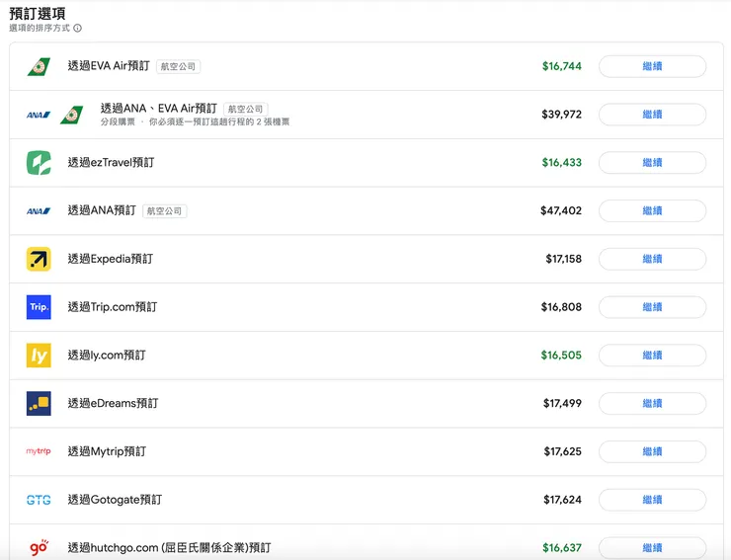This screenshot has width=731, height=560.
Task: Click 繼續 in the Gotogate row
Action: coord(652,500)
